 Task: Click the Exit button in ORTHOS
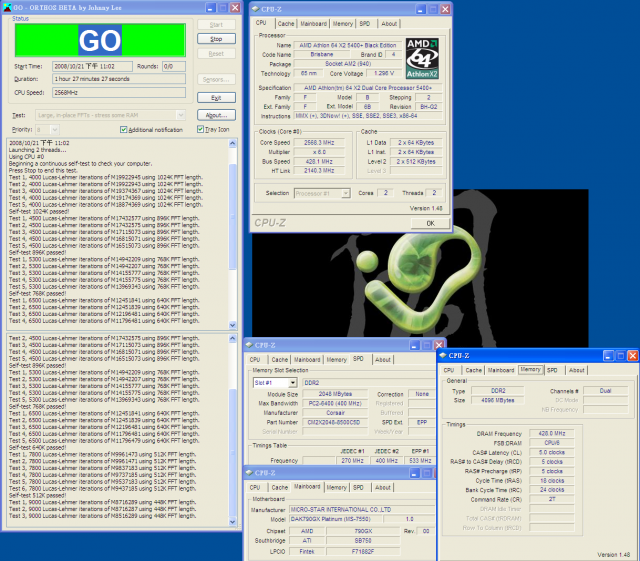[x=216, y=98]
